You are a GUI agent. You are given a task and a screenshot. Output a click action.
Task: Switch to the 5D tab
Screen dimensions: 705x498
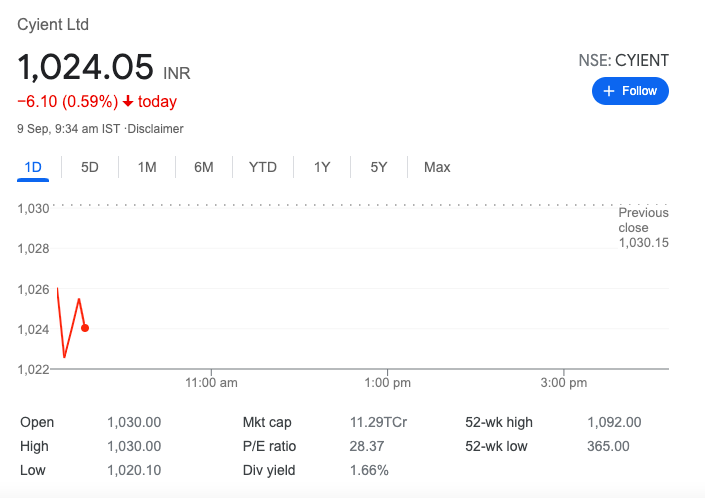(x=89, y=167)
